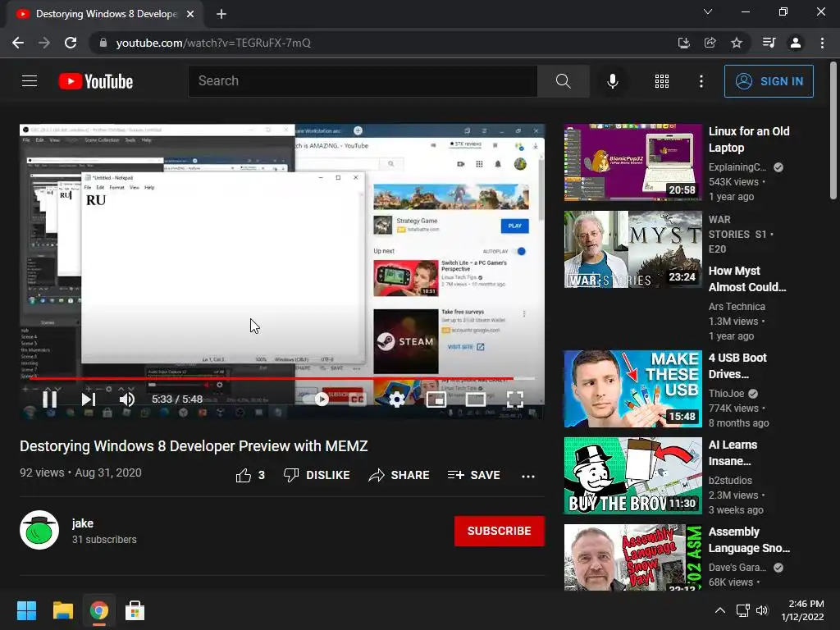Viewport: 840px width, 630px height.
Task: Reload the YouTube page
Action: click(x=71, y=43)
